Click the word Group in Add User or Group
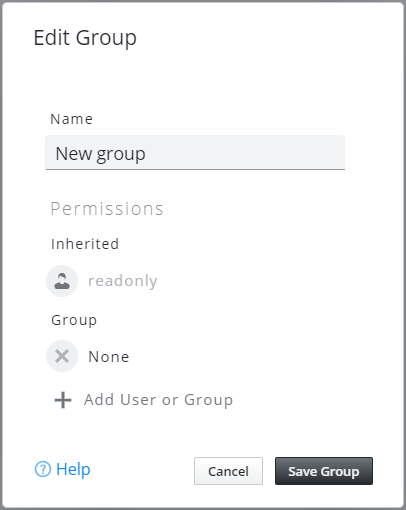The image size is (406, 510). pos(208,400)
